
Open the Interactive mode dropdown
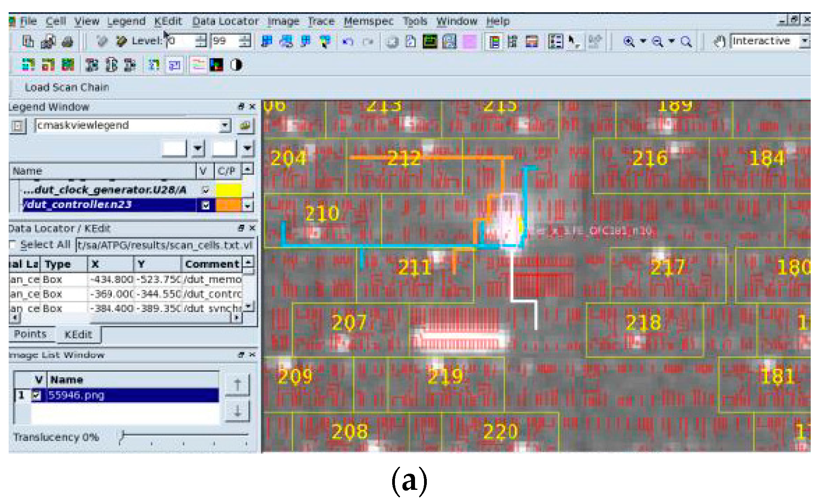click(806, 41)
